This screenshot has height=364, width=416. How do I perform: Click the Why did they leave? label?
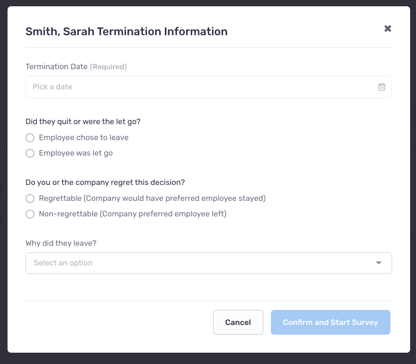61,243
